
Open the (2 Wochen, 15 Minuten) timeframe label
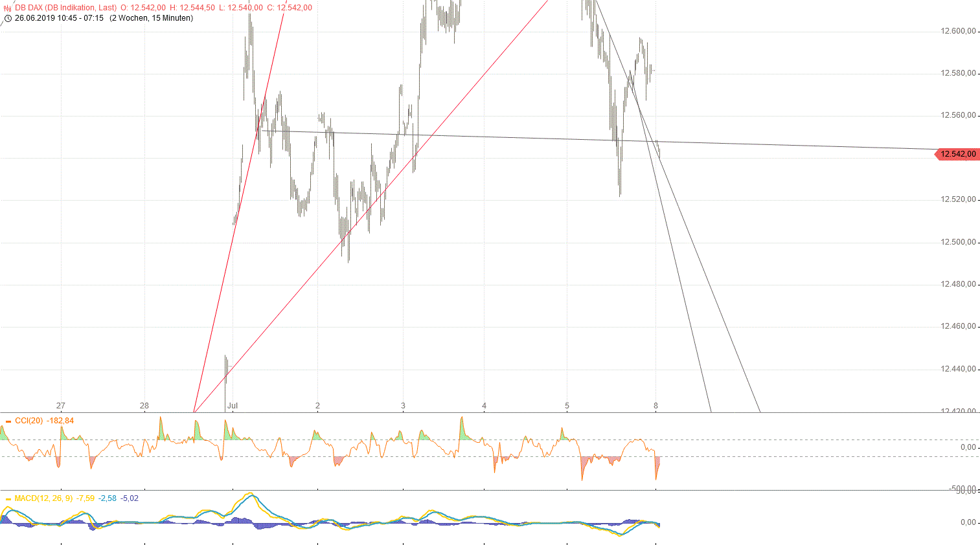coord(151,18)
